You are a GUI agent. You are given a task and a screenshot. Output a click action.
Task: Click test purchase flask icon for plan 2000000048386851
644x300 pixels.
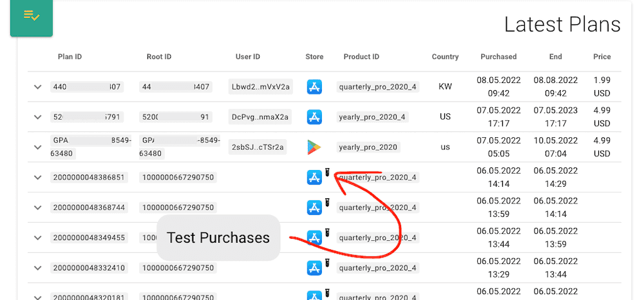(x=327, y=172)
